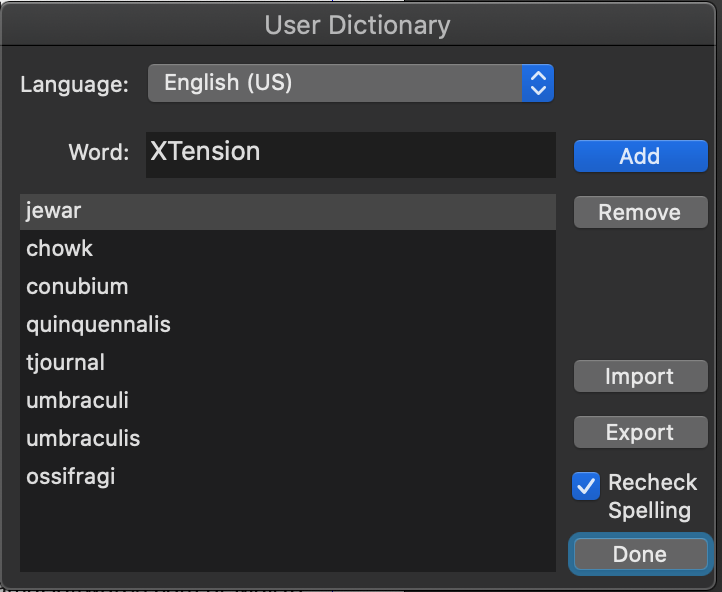Image resolution: width=722 pixels, height=592 pixels.
Task: Highlight tjournal in the dictionary list
Action: (288, 363)
